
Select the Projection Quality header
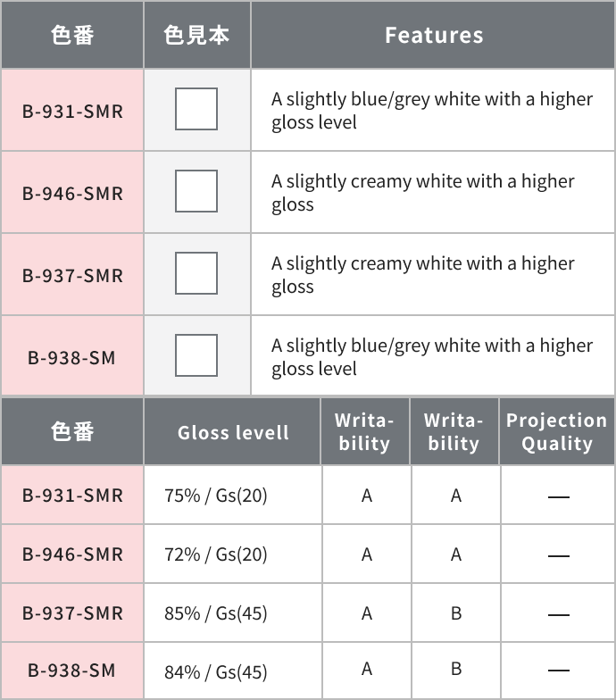point(557,432)
